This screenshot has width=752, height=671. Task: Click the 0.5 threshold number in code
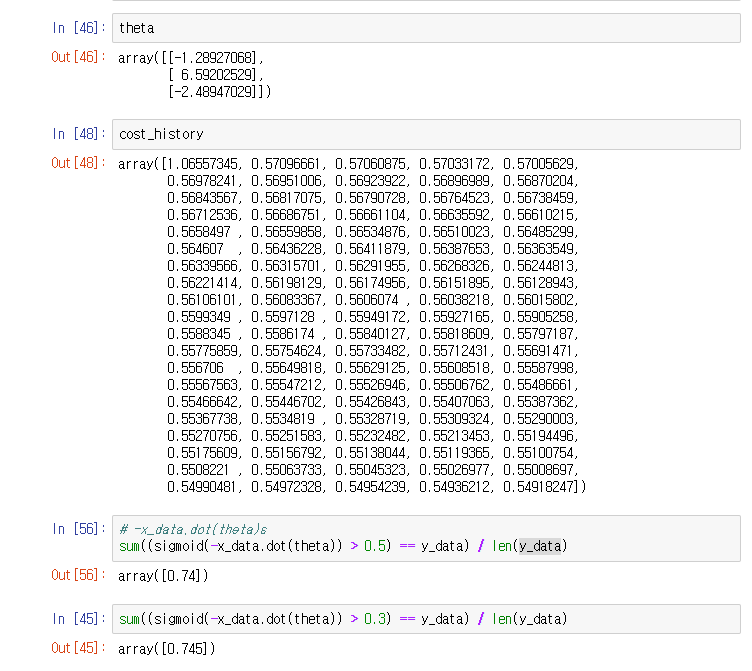click(x=375, y=546)
